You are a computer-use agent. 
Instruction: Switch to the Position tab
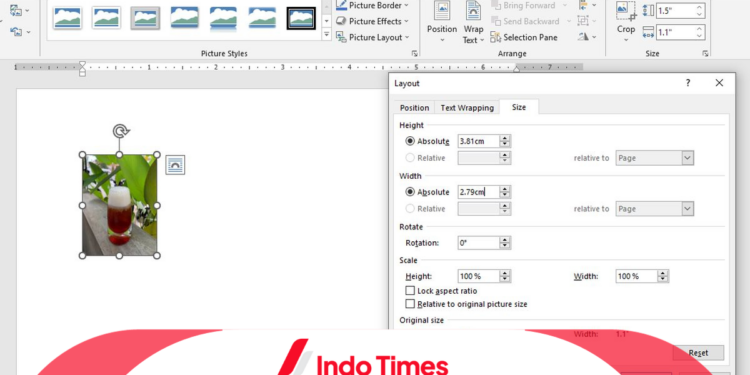tap(414, 108)
